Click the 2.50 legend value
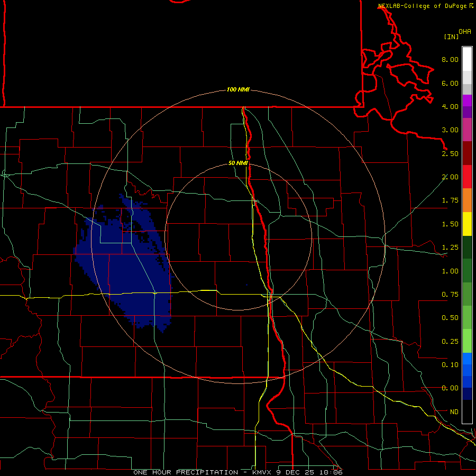 [x=450, y=153]
